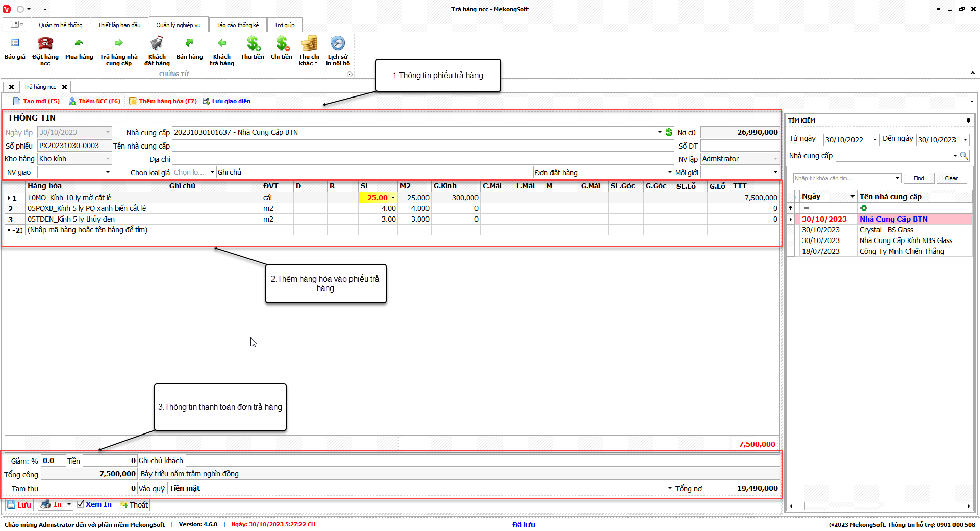
Task: Open the Báo giá quotation tool
Action: (x=15, y=49)
